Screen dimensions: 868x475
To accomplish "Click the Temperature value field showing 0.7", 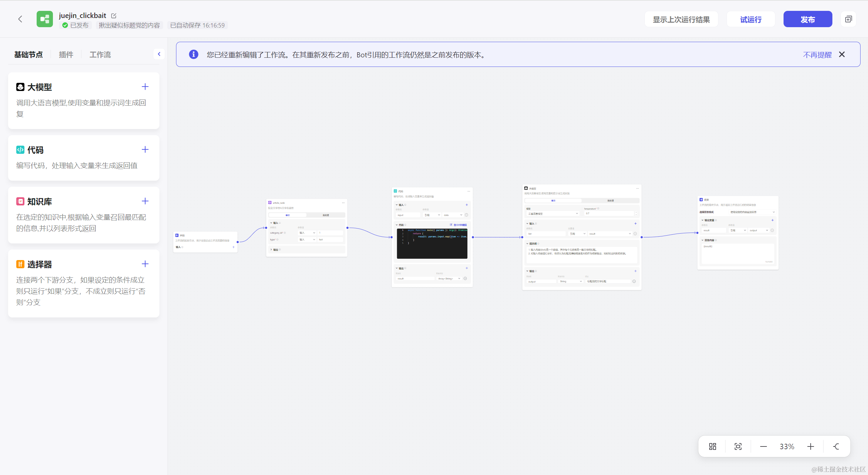I will coord(609,214).
